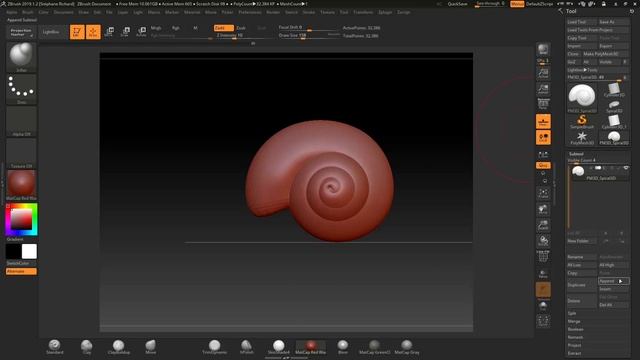The height and width of the screenshot is (360, 640).
Task: Open the MatCap Red Wax material picker
Action: pyautogui.click(x=21, y=185)
